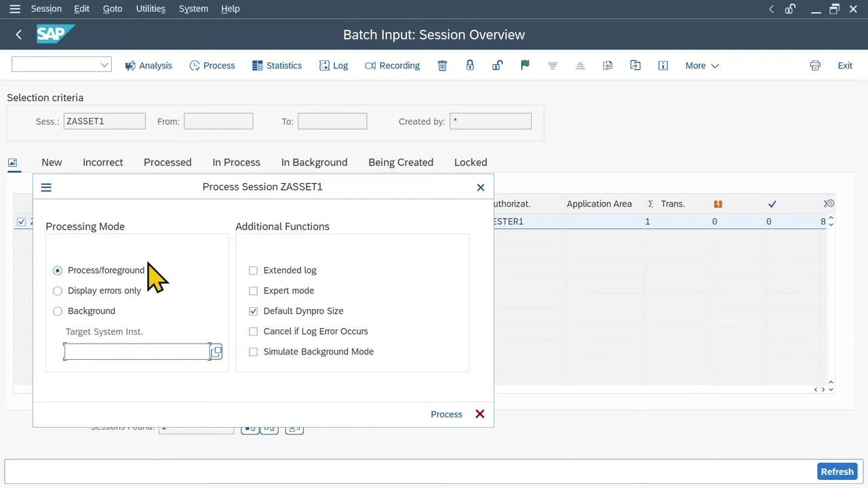Click the SAP logo

[x=55, y=34]
